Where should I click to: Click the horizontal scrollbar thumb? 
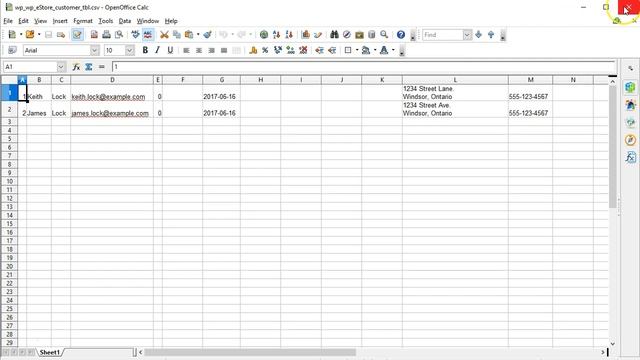[249, 352]
